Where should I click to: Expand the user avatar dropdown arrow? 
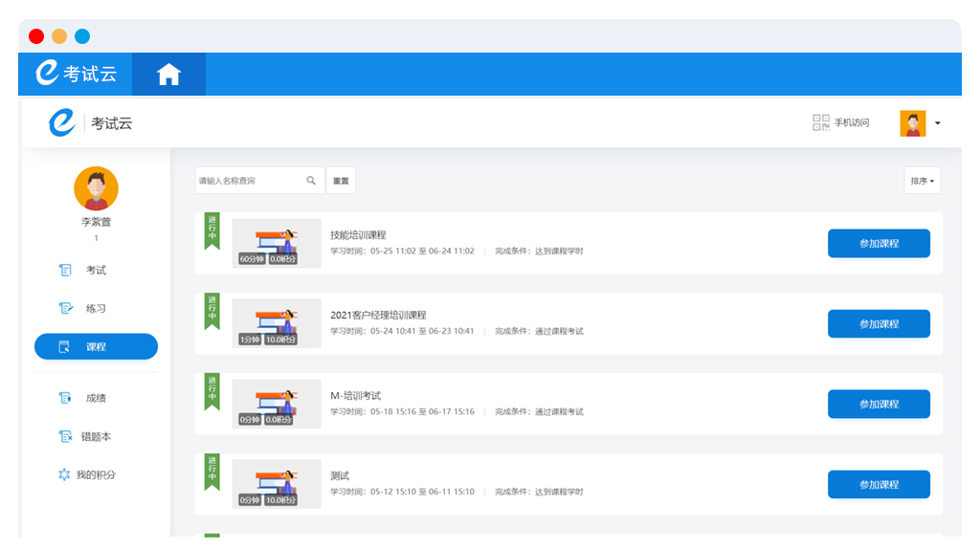937,123
